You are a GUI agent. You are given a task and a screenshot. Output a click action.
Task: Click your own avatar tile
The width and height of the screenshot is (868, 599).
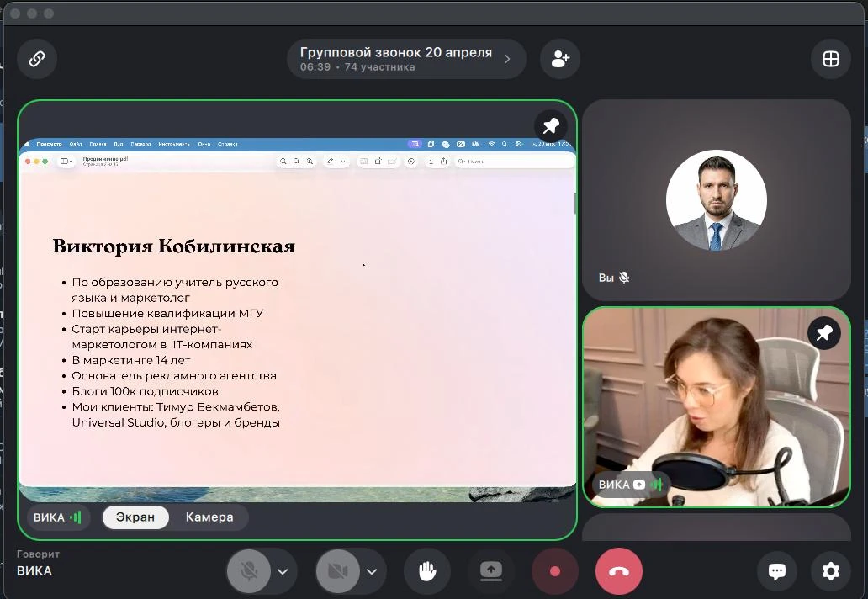[x=716, y=200]
